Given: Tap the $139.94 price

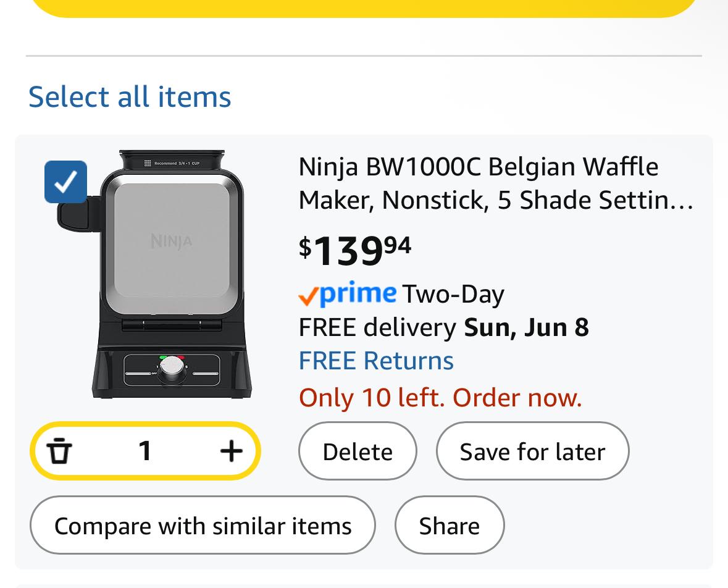Looking at the screenshot, I should click(354, 251).
